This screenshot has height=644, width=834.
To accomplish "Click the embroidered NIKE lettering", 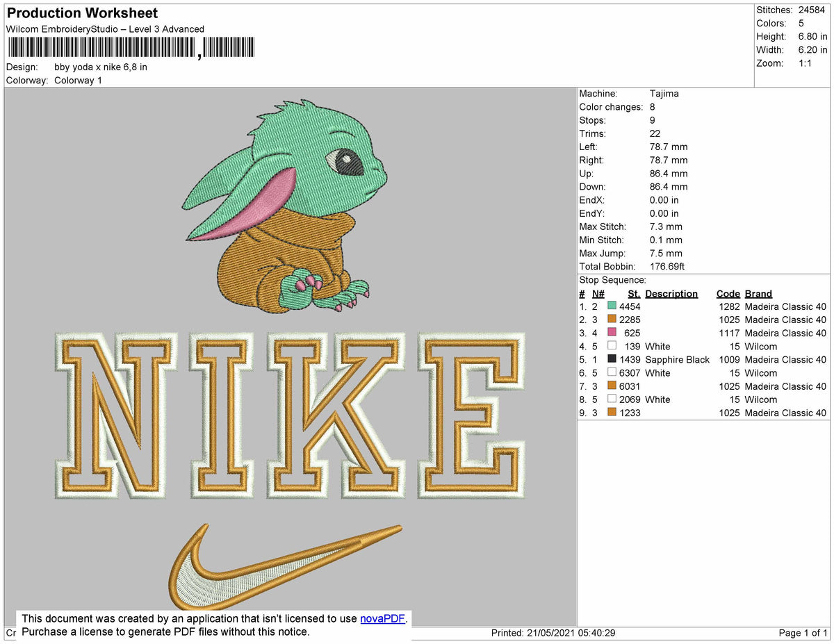I will pos(289,415).
